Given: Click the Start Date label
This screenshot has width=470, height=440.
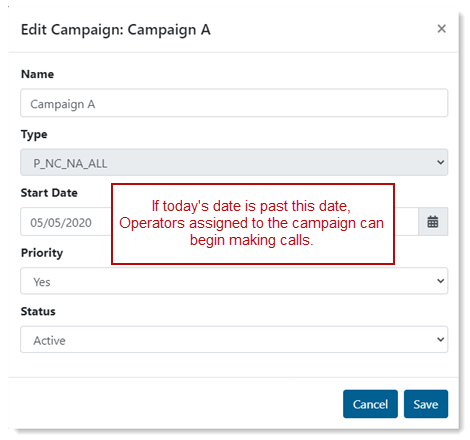Looking at the screenshot, I should (49, 193).
